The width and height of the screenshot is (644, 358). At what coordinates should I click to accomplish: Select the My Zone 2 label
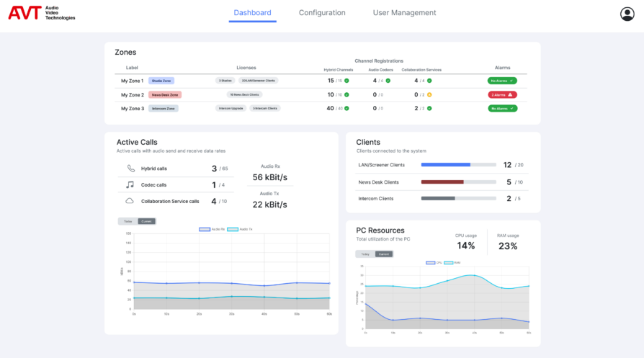point(133,95)
